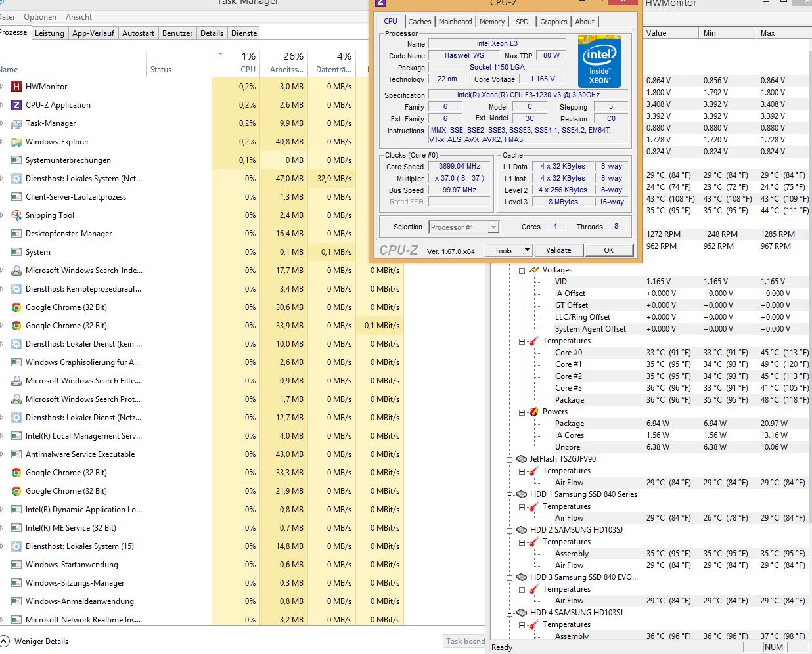This screenshot has width=812, height=654.
Task: Click the JetFlash TS2GJFV90 drive icon
Action: click(521, 459)
